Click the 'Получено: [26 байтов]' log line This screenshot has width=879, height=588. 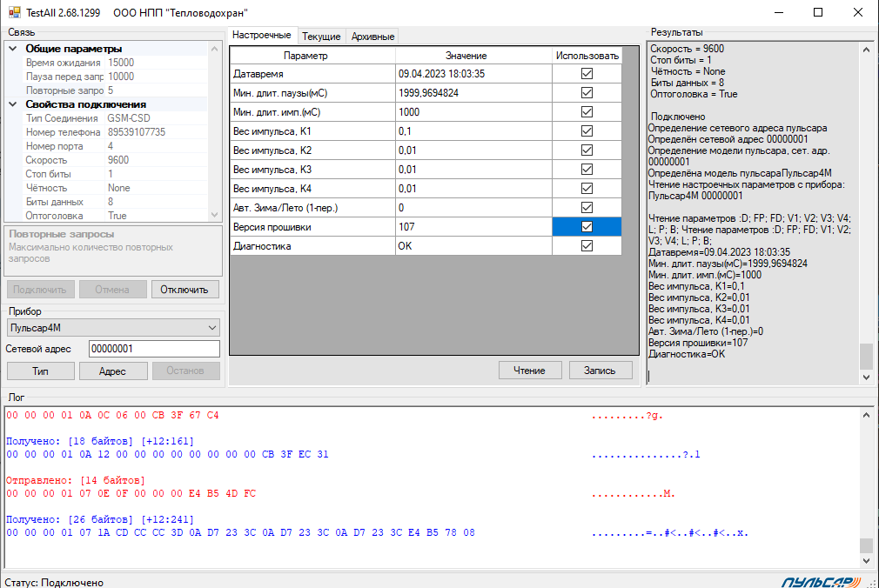tap(100, 519)
